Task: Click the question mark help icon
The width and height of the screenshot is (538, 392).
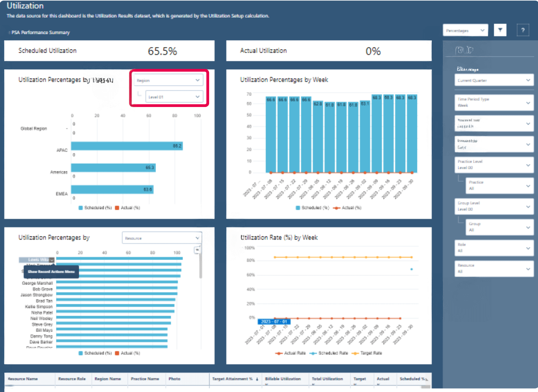Action: [523, 30]
